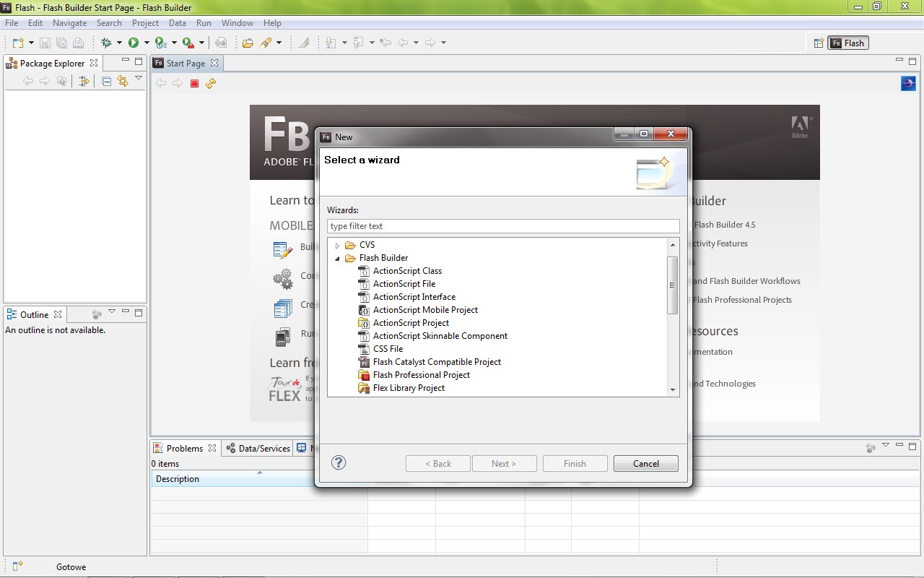Image resolution: width=924 pixels, height=578 pixels.
Task: Select Flash Professional Project wizard
Action: point(421,375)
